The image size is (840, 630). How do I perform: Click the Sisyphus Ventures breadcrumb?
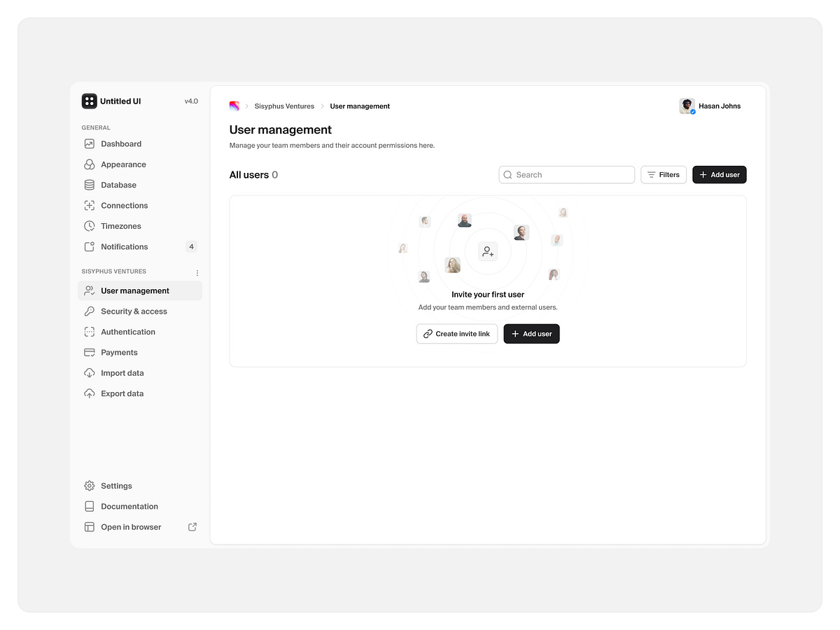tap(284, 106)
